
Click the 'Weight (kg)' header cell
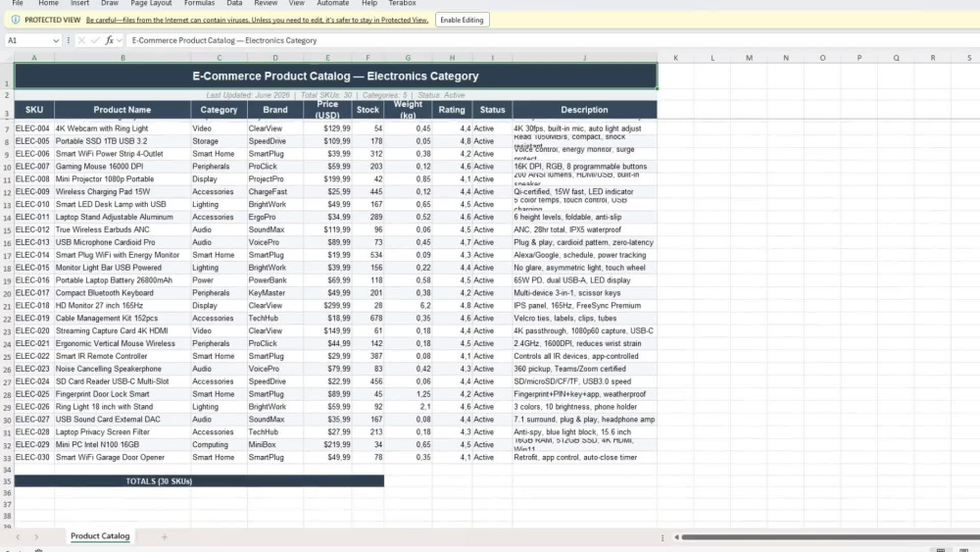tap(408, 110)
